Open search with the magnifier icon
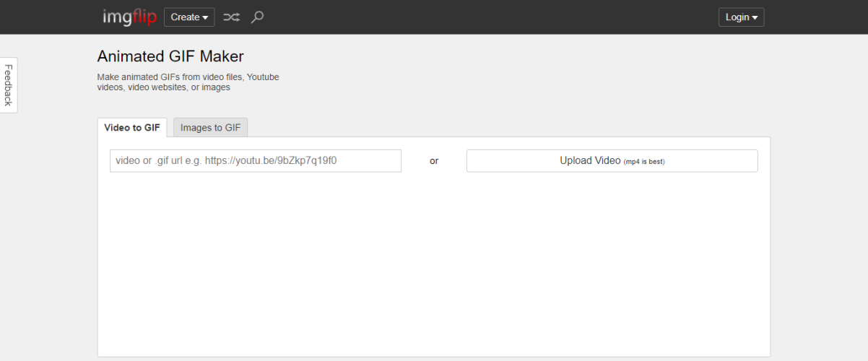Screen dimensions: 868x361 point(257,17)
